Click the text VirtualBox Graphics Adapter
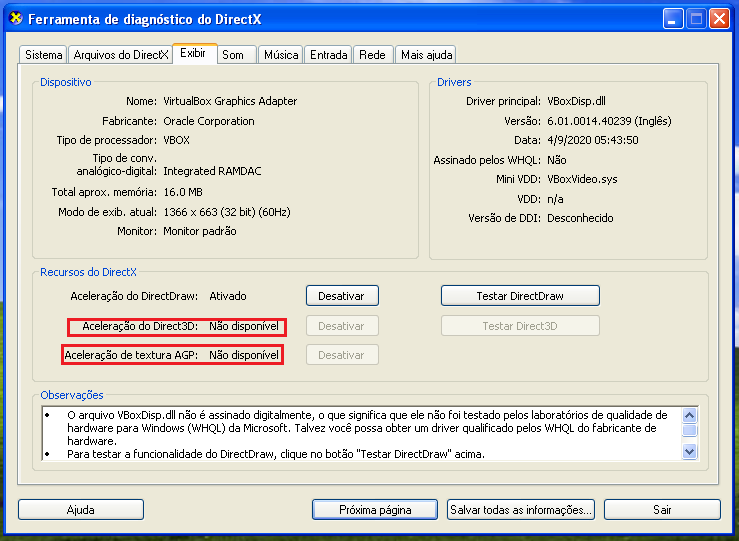This screenshot has height=541, width=739. tap(230, 101)
